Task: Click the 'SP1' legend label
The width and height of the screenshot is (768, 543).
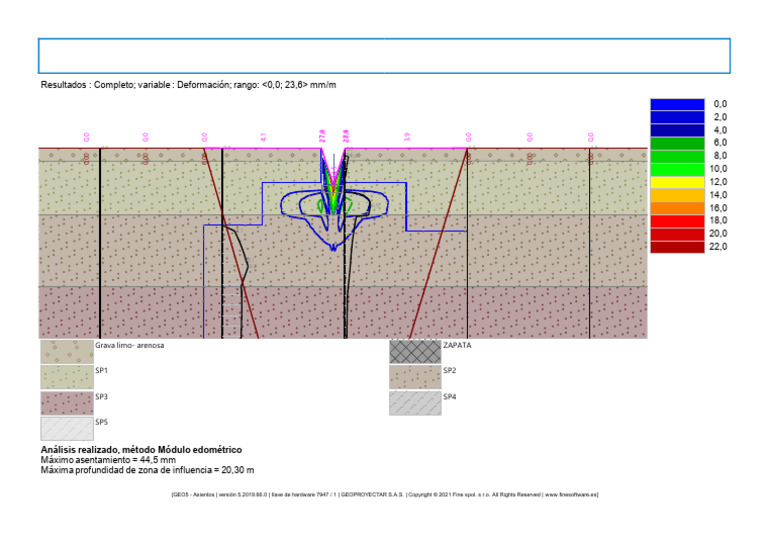Action: pos(101,371)
